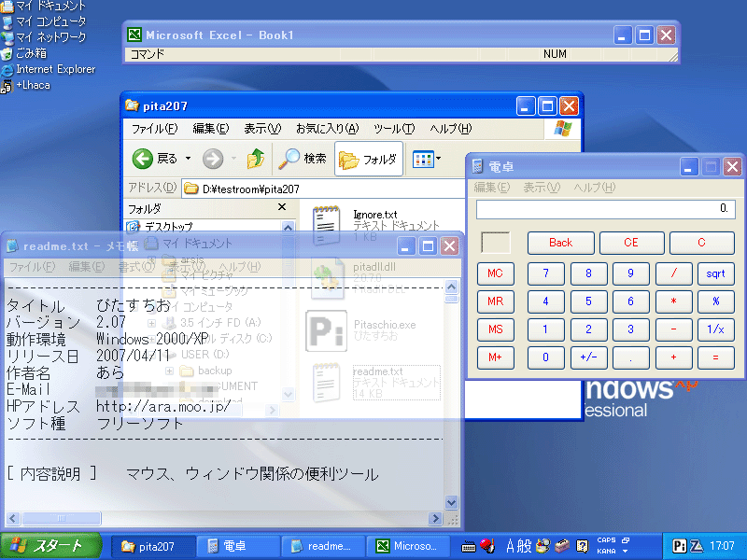
Task: Open View menu in Calculator
Action: [542, 188]
